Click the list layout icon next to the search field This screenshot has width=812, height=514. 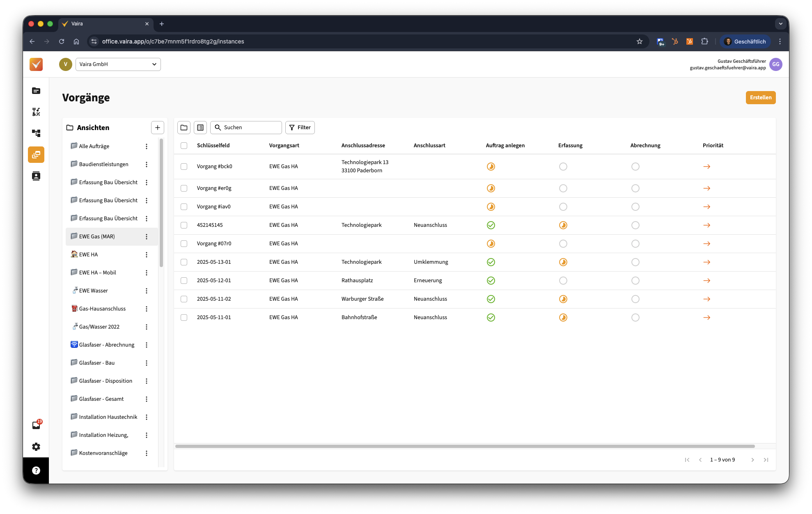(x=200, y=128)
